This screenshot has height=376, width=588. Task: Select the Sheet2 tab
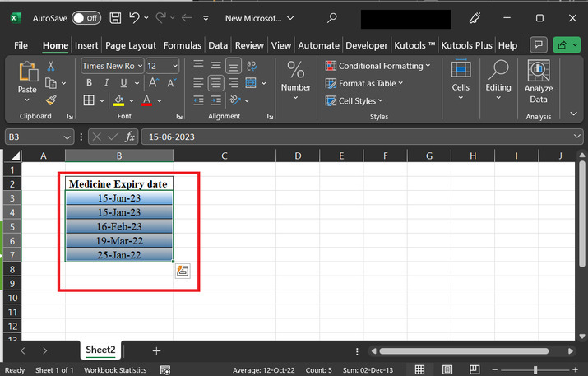click(x=100, y=350)
